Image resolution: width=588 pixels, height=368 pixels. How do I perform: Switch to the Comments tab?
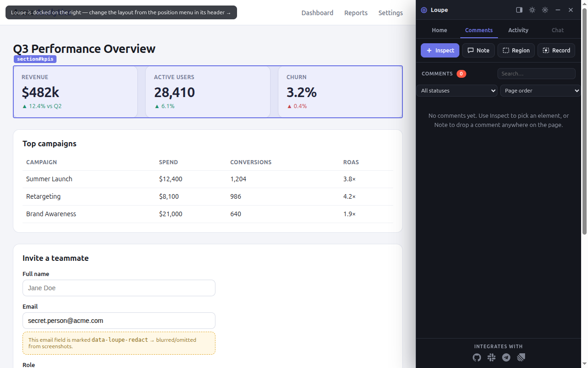point(479,30)
